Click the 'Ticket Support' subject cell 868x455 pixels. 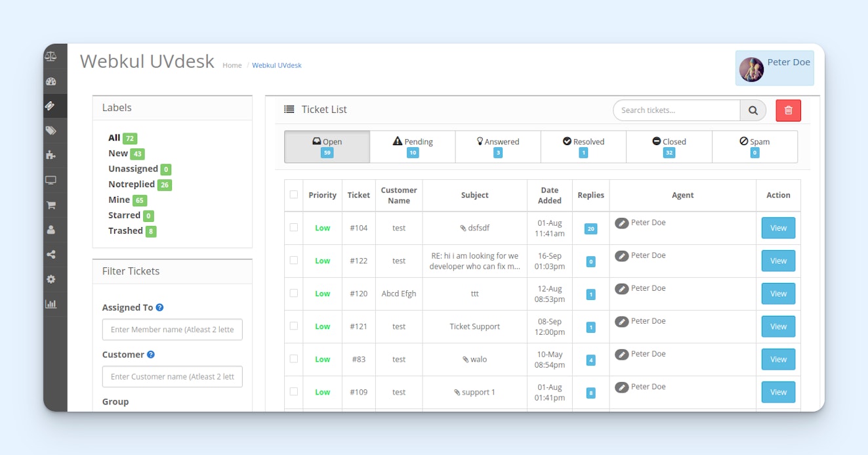point(475,326)
